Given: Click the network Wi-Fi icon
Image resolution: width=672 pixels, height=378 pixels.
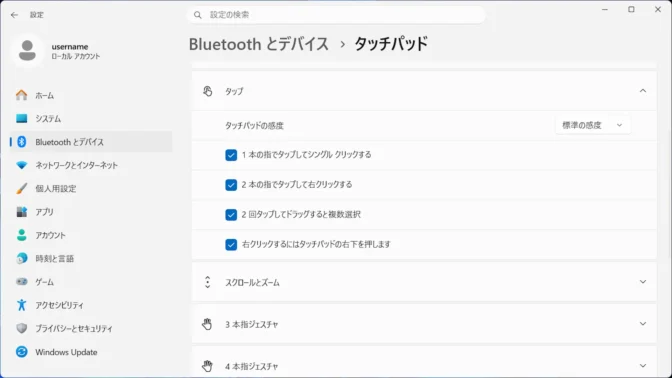Looking at the screenshot, I should [21, 165].
